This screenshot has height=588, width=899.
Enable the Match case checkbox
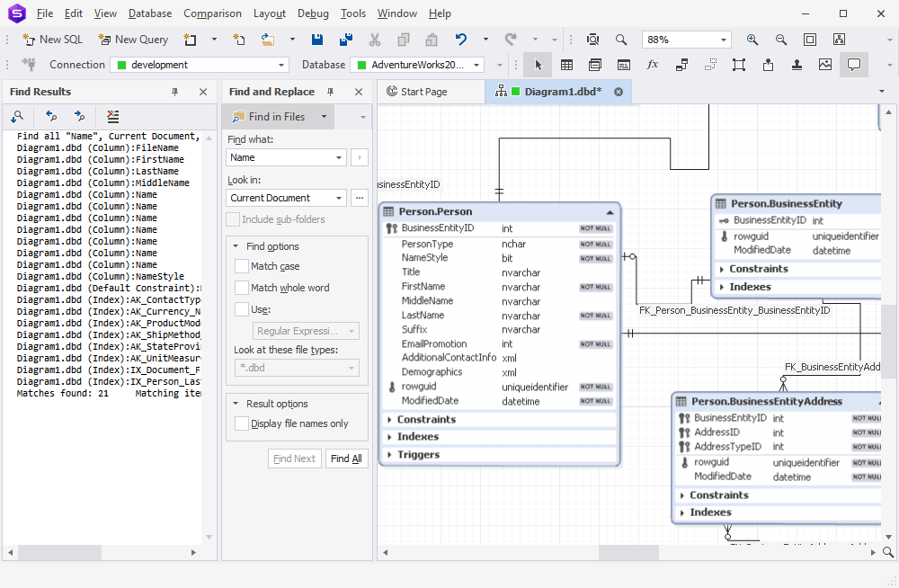point(241,266)
